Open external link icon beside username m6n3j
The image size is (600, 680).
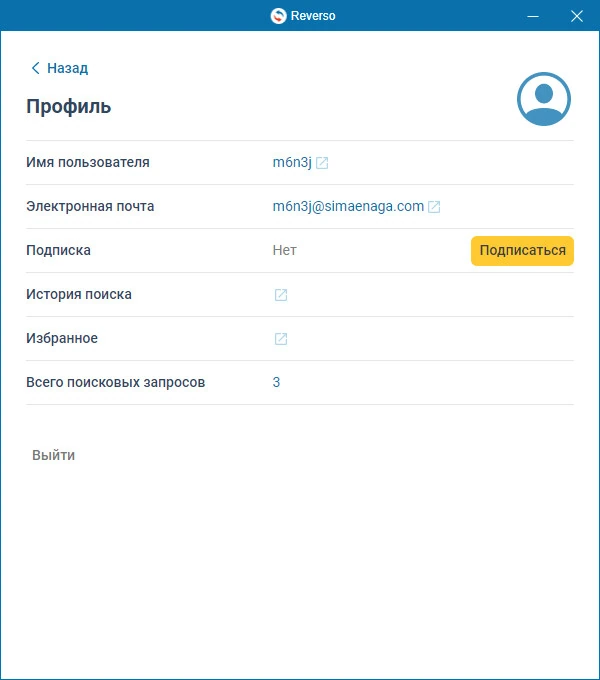[322, 163]
